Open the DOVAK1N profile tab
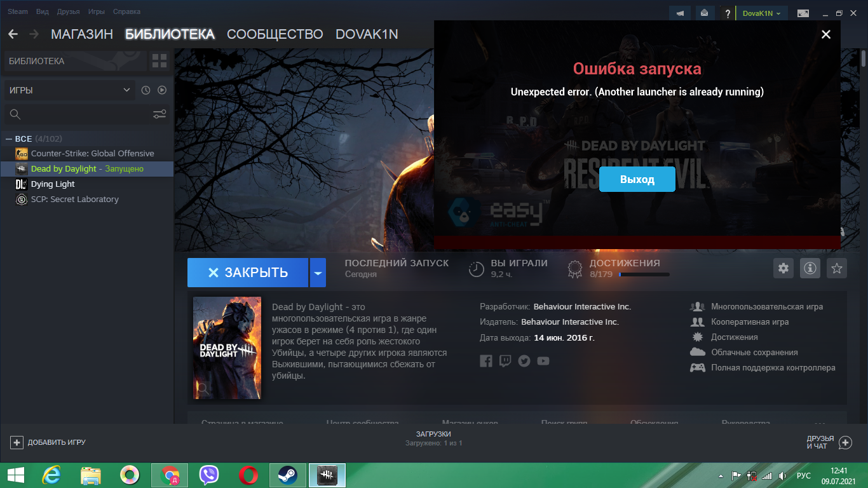The height and width of the screenshot is (488, 868). (367, 34)
